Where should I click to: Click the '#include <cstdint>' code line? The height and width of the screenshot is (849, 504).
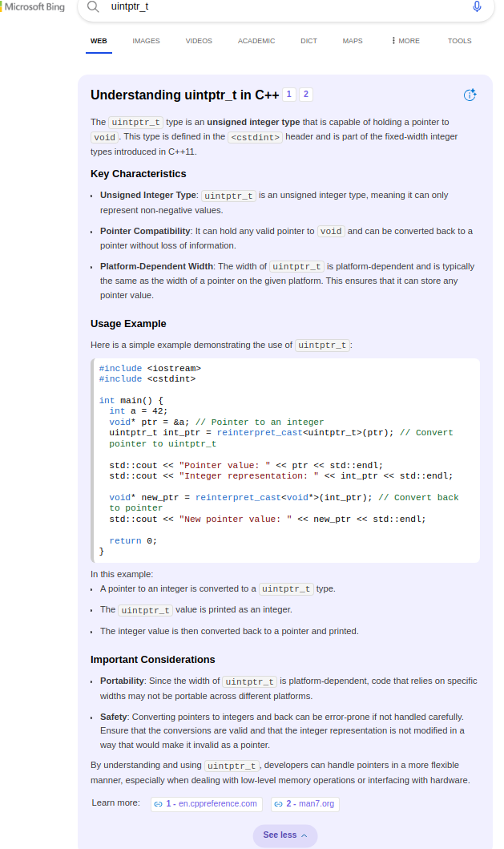147,379
